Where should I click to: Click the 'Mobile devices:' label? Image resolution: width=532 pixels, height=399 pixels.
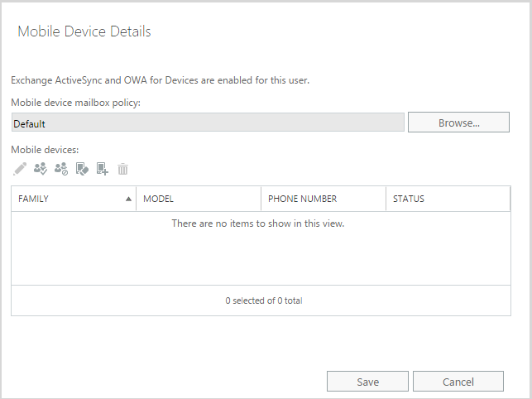coord(45,150)
